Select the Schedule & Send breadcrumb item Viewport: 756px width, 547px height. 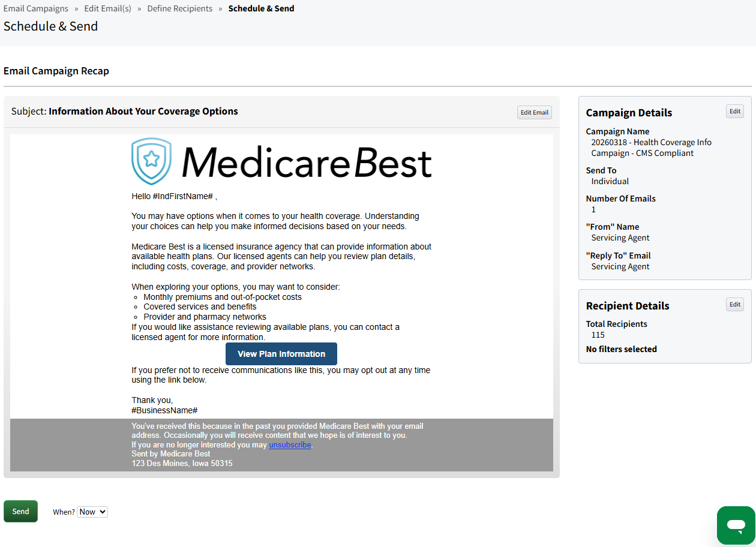pos(261,8)
